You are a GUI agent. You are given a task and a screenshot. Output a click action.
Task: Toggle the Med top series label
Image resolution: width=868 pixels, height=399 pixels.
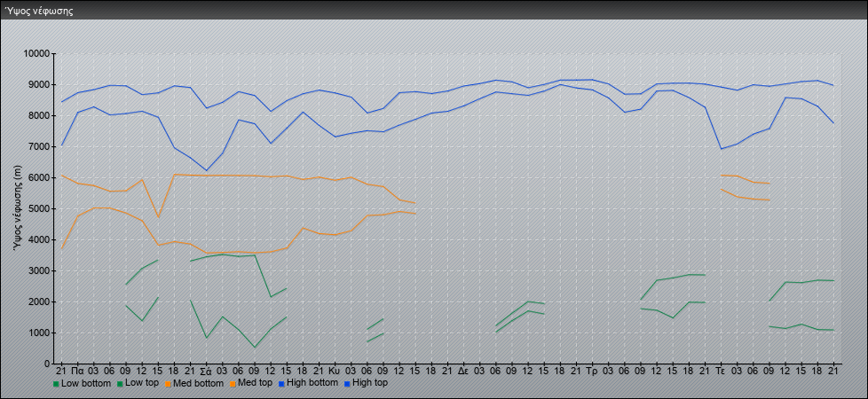pyautogui.click(x=254, y=383)
